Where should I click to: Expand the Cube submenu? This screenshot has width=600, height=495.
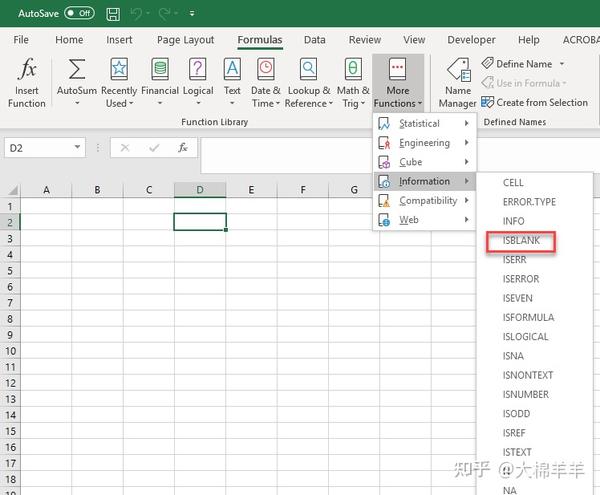(425, 162)
